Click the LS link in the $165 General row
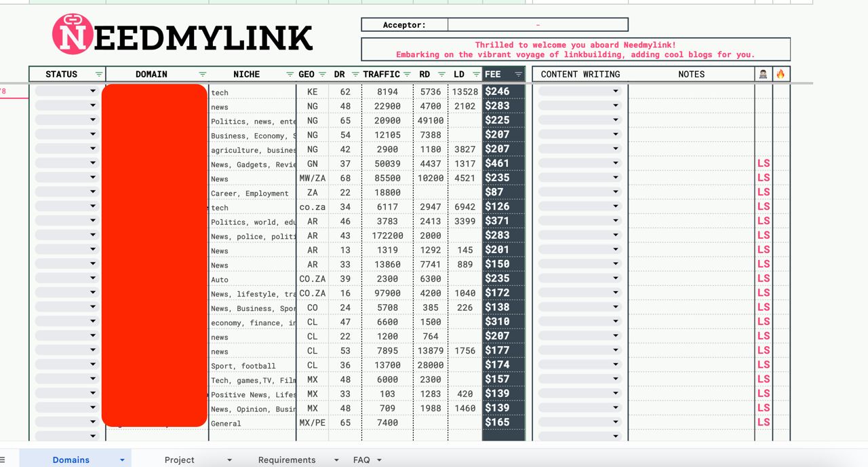 coord(764,422)
